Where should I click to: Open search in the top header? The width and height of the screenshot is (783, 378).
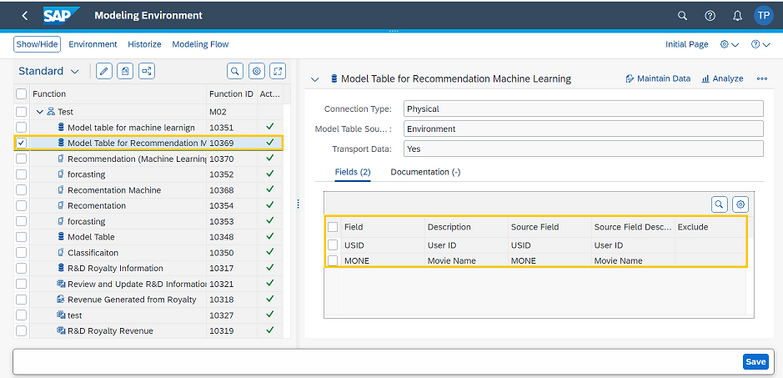coord(682,16)
